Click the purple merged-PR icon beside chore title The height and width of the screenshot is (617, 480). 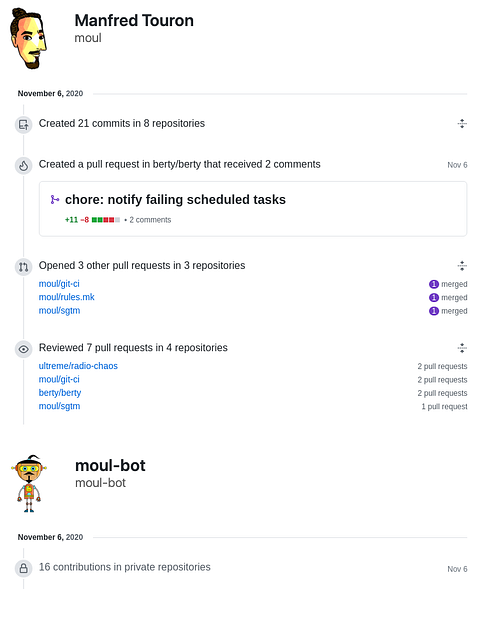coord(55,200)
